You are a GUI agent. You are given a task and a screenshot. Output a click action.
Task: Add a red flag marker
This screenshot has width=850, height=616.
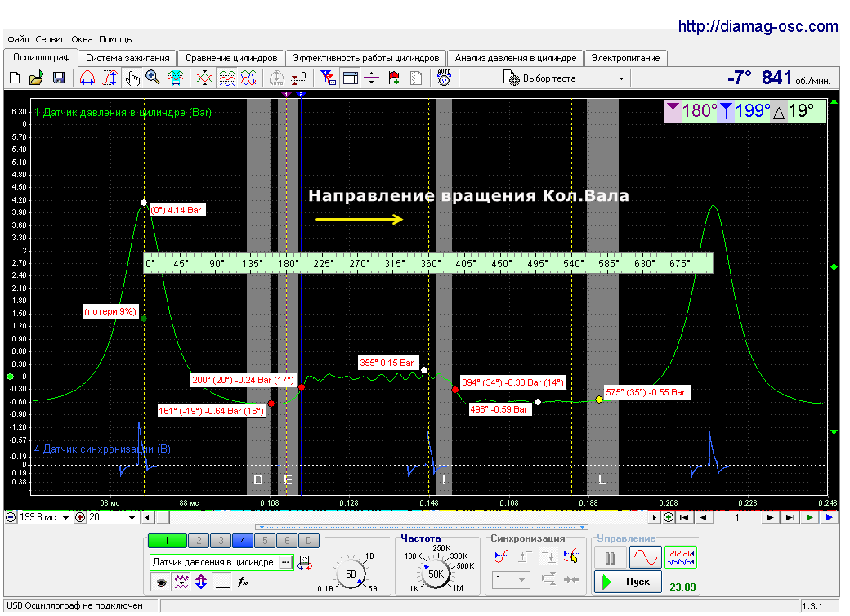[394, 78]
